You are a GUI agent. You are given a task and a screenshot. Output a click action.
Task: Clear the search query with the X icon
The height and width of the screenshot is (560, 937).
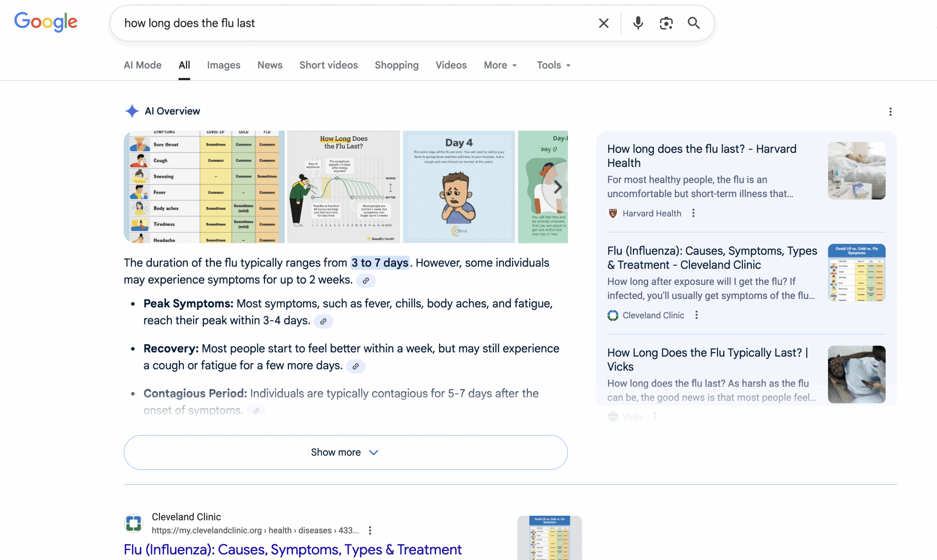[603, 23]
